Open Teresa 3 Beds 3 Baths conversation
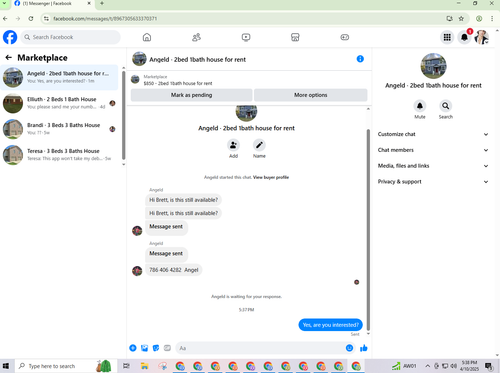Screen dimensions: 500x373 [x=59, y=155]
